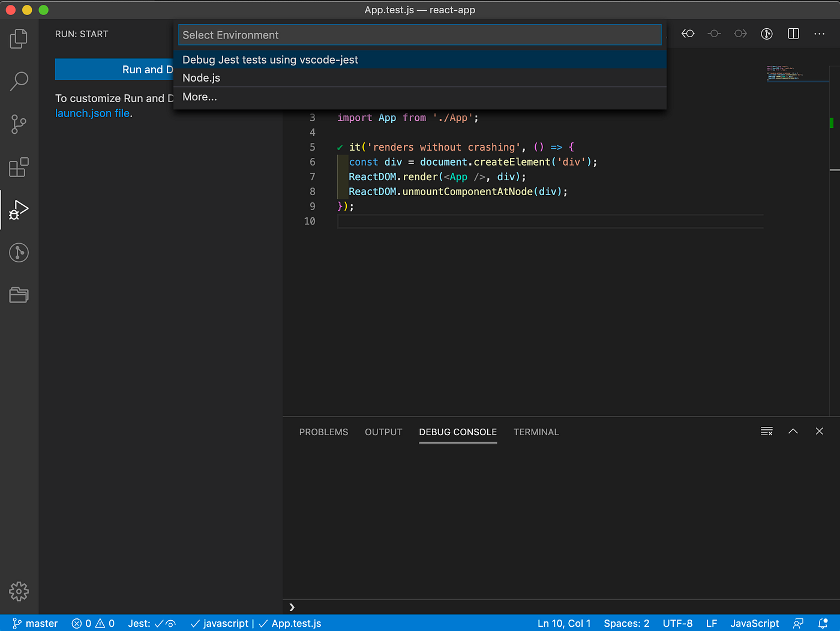Viewport: 840px width, 631px height.
Task: Maximize the bottom panel size
Action: pos(793,432)
